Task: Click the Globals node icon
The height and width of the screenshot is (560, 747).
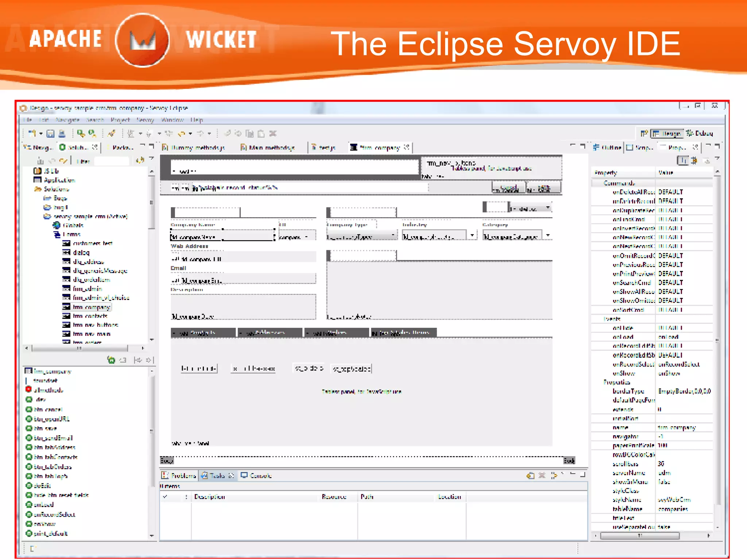Action: click(x=57, y=225)
